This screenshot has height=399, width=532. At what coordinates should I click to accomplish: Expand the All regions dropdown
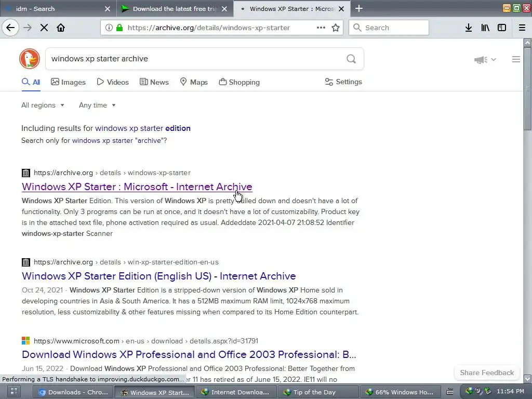(43, 105)
